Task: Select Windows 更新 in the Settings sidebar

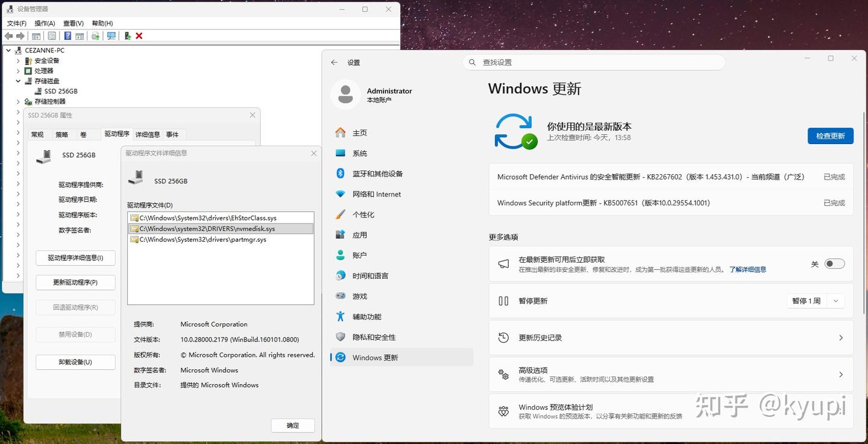Action: [401, 358]
